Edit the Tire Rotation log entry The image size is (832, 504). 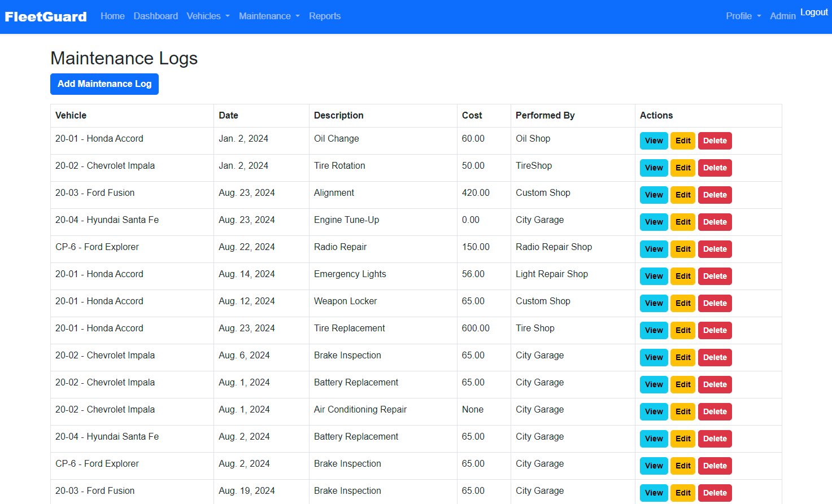pos(683,168)
